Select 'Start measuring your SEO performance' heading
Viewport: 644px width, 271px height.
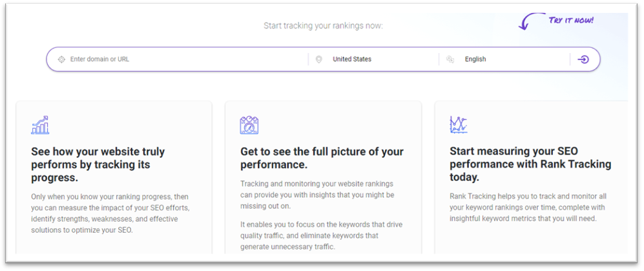[530, 164]
